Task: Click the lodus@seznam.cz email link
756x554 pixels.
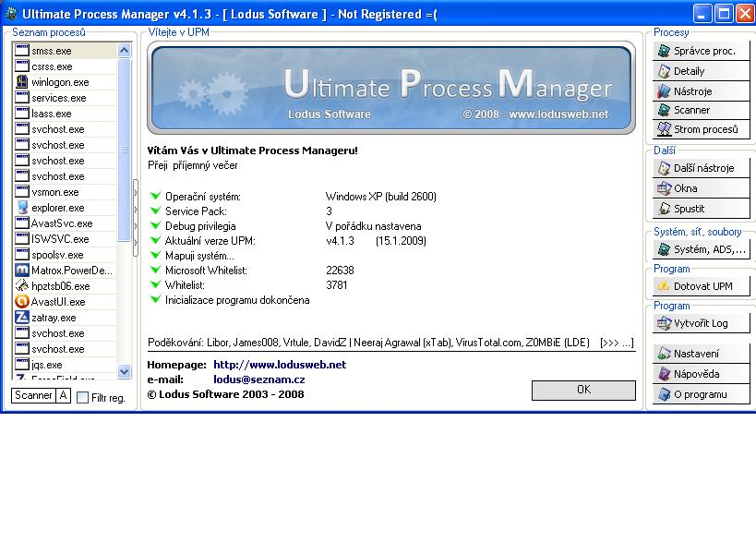Action: [258, 379]
